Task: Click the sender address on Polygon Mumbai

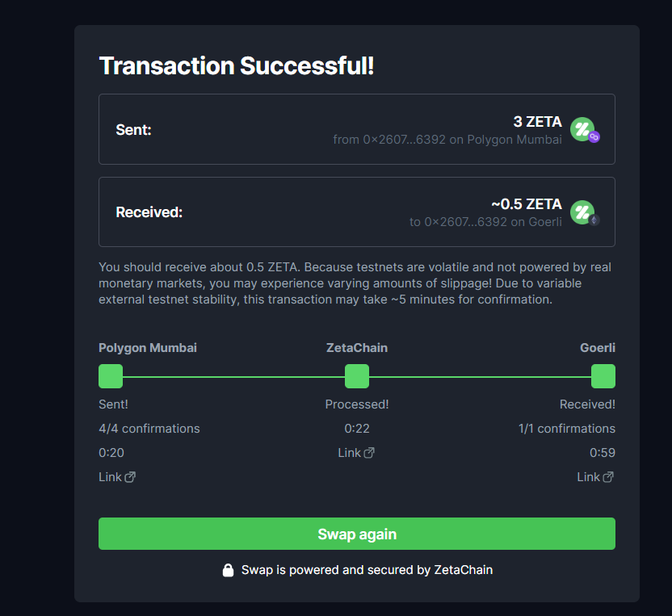Action: coord(404,140)
